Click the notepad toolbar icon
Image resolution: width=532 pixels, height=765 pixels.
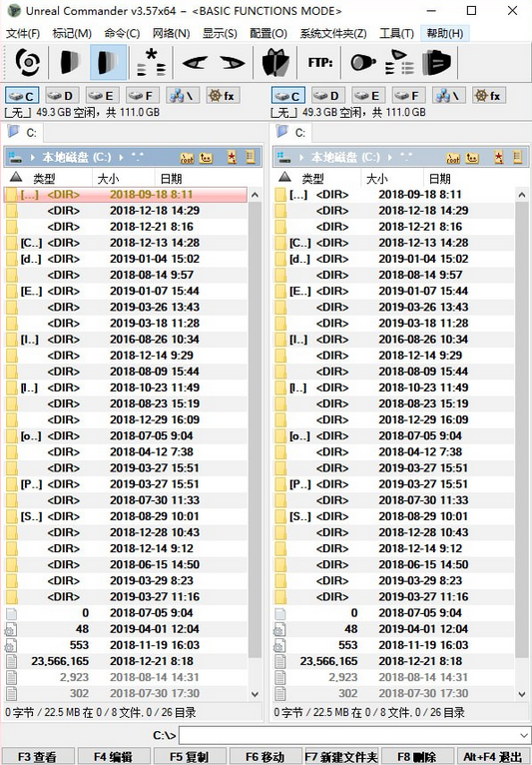pyautogui.click(x=436, y=63)
